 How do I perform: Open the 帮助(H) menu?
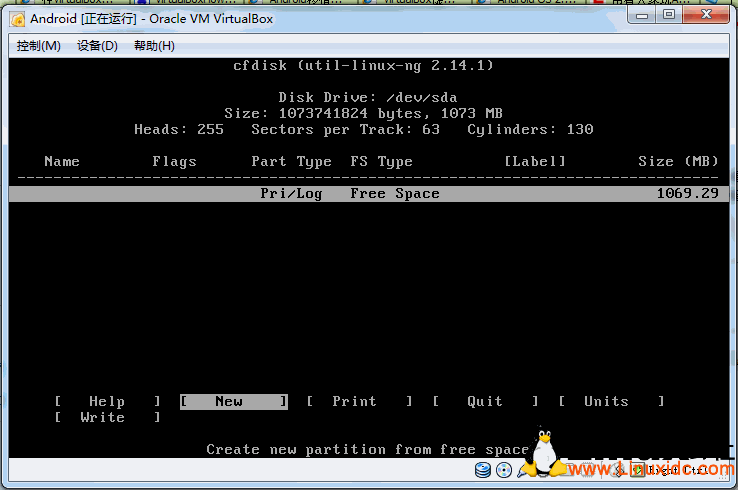[x=154, y=46]
